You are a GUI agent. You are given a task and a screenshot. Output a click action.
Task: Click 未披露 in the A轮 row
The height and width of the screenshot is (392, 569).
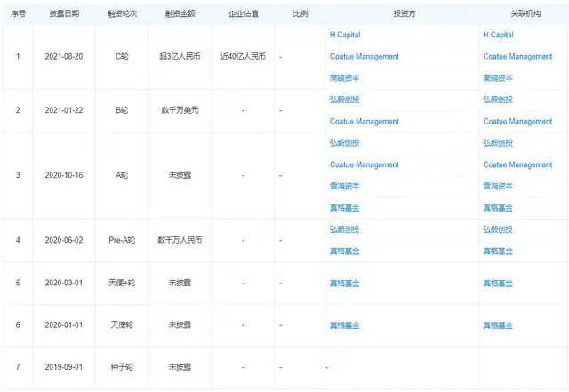(180, 175)
